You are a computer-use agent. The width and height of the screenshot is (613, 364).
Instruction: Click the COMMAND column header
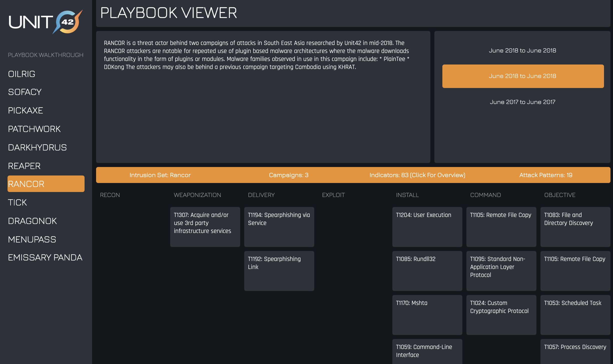(x=485, y=195)
